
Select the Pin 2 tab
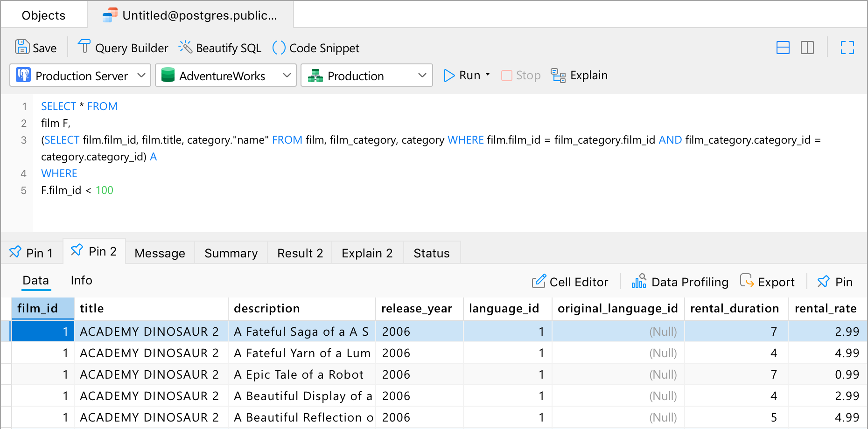[94, 251]
